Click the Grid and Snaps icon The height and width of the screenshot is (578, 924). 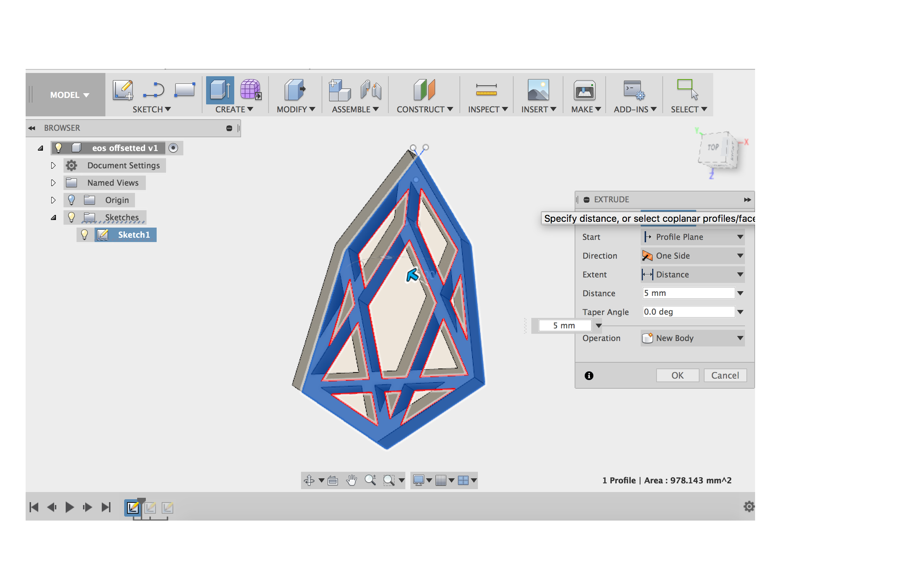point(441,480)
